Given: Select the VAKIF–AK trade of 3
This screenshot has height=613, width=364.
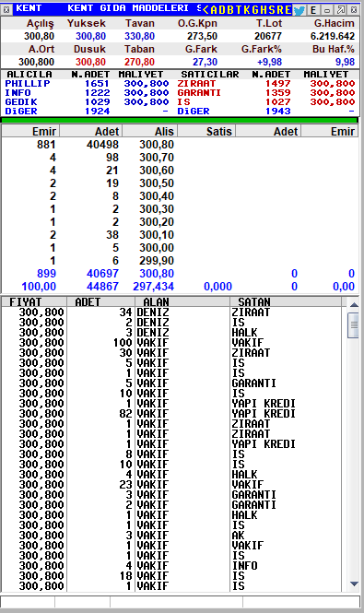Looking at the screenshot, I should click(172, 536).
